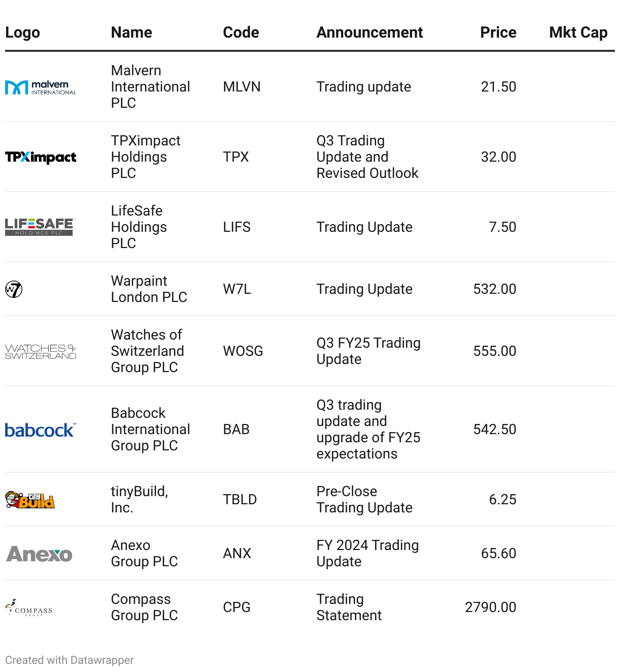620x672 pixels.
Task: Select the Babcock International Group PLC name
Action: [150, 430]
